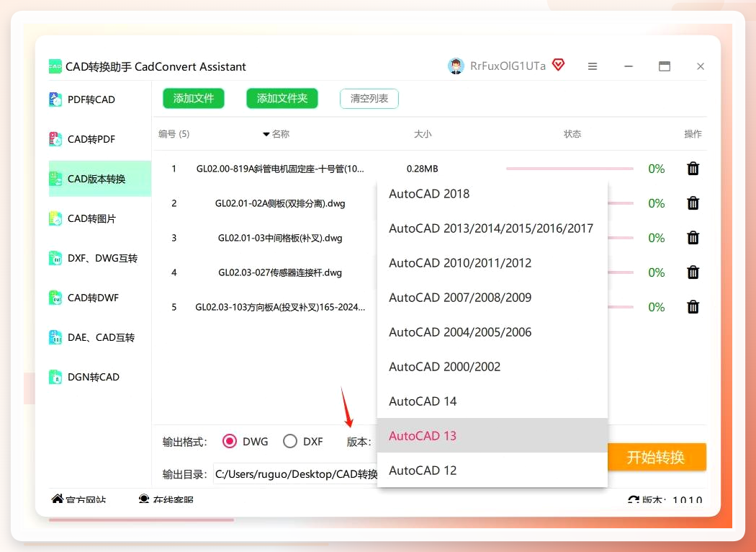Image resolution: width=756 pixels, height=552 pixels.
Task: Choose AutoCAD 2018 from version list
Action: pos(492,194)
